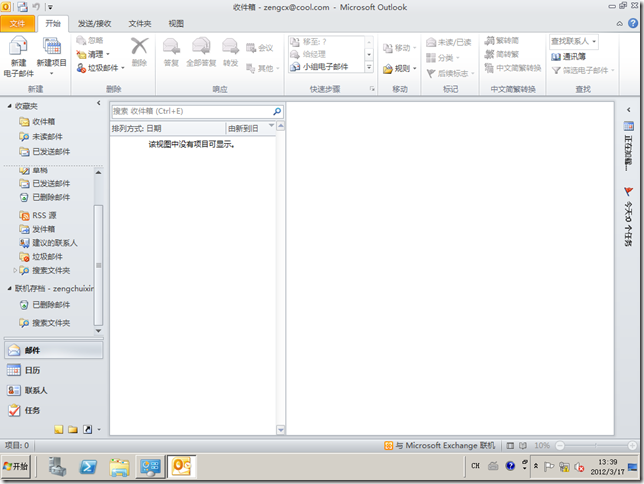The height and width of the screenshot is (484, 644).
Task: Collapse the 联机存档 archive folder group
Action: click(9, 288)
